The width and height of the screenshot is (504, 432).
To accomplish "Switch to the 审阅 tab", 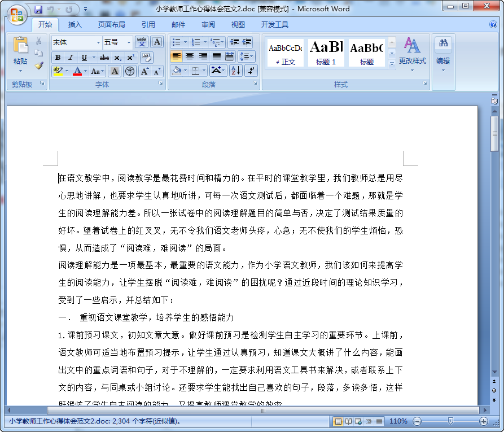I will (x=208, y=25).
